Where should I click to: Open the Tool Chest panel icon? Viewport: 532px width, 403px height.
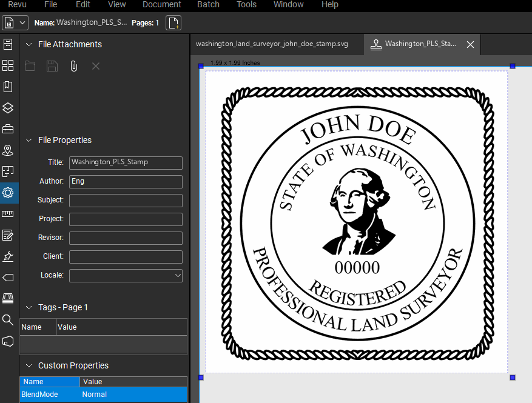[x=8, y=129]
